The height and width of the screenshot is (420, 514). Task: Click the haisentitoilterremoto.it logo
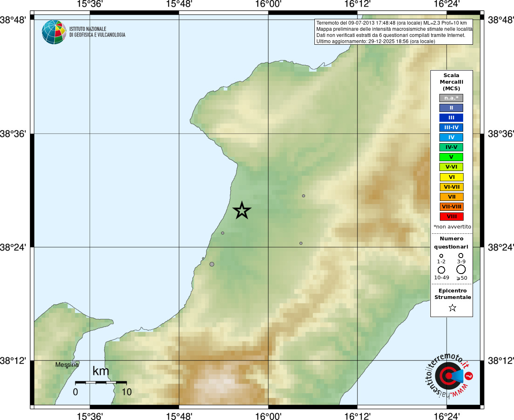pyautogui.click(x=448, y=376)
